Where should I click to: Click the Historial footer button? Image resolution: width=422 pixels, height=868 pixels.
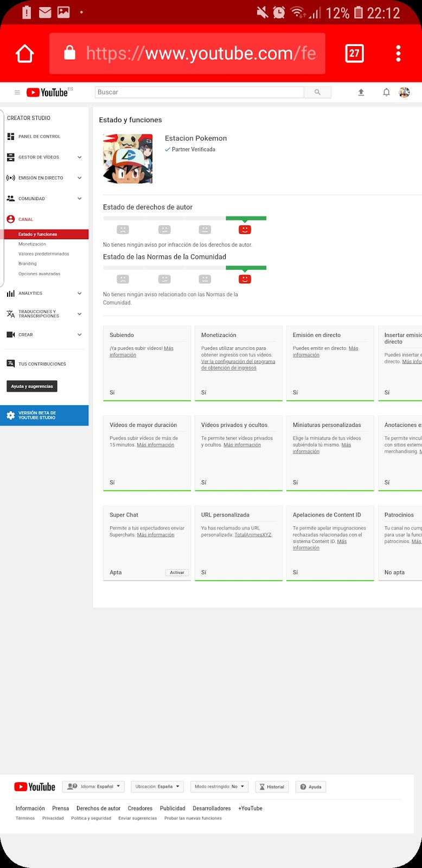point(272,787)
